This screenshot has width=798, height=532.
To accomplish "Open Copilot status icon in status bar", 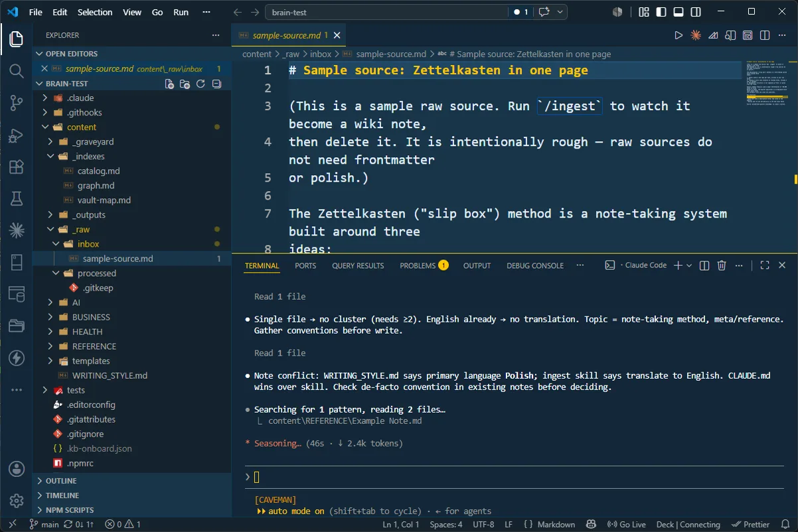I will pyautogui.click(x=591, y=524).
